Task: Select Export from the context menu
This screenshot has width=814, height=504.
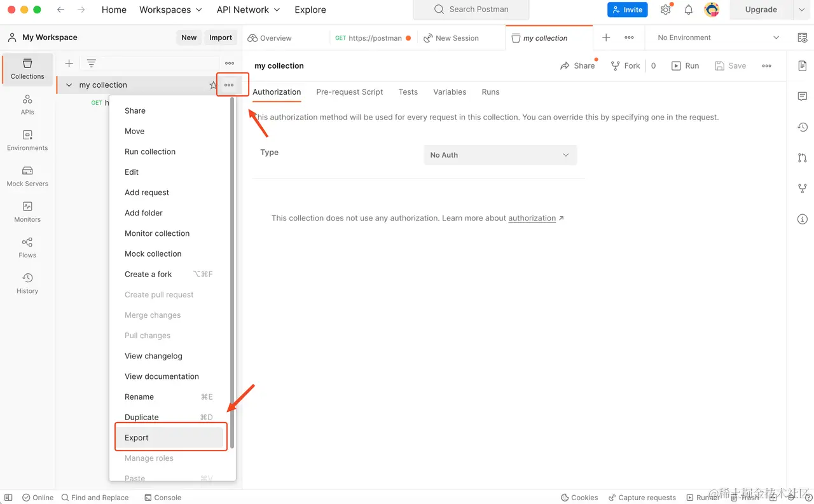Action: pyautogui.click(x=170, y=437)
